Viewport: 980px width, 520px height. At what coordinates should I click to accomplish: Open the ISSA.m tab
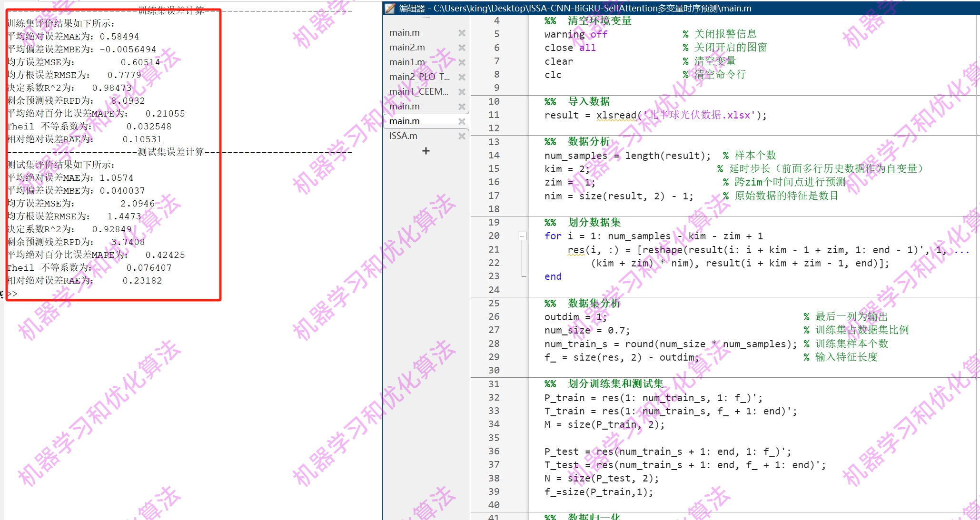point(403,136)
